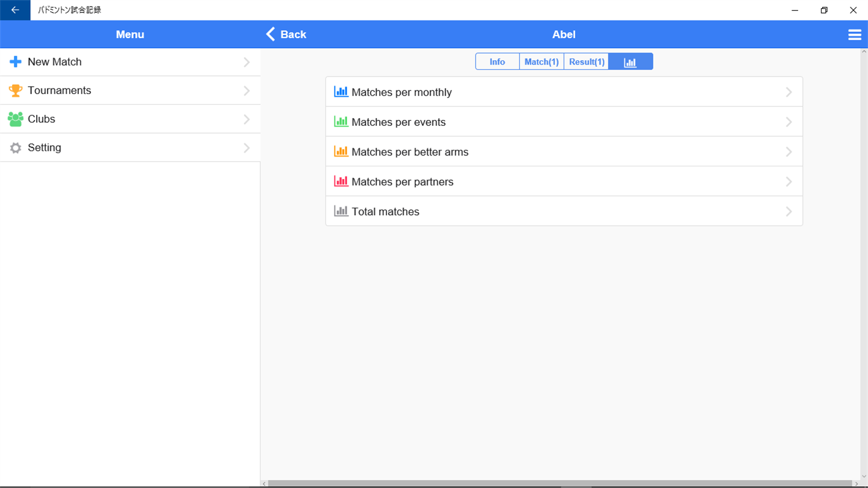
Task: Expand the Setting row chevron
Action: coord(247,148)
